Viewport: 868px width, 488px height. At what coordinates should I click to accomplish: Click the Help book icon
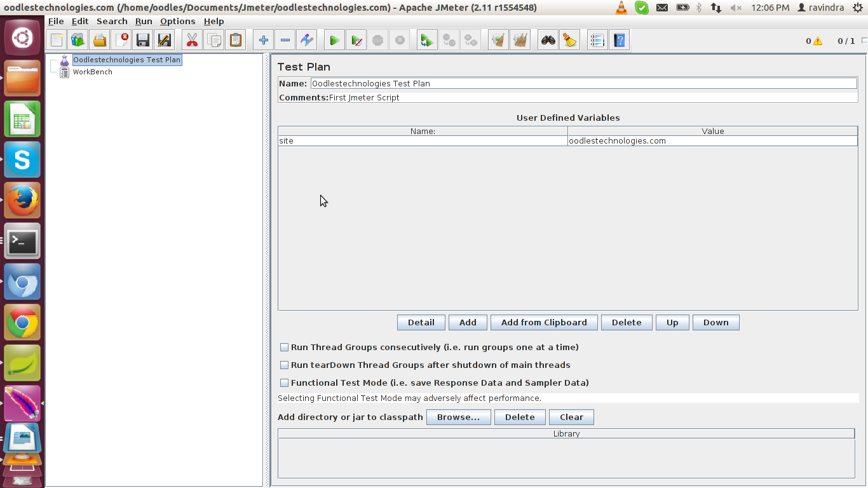point(620,41)
